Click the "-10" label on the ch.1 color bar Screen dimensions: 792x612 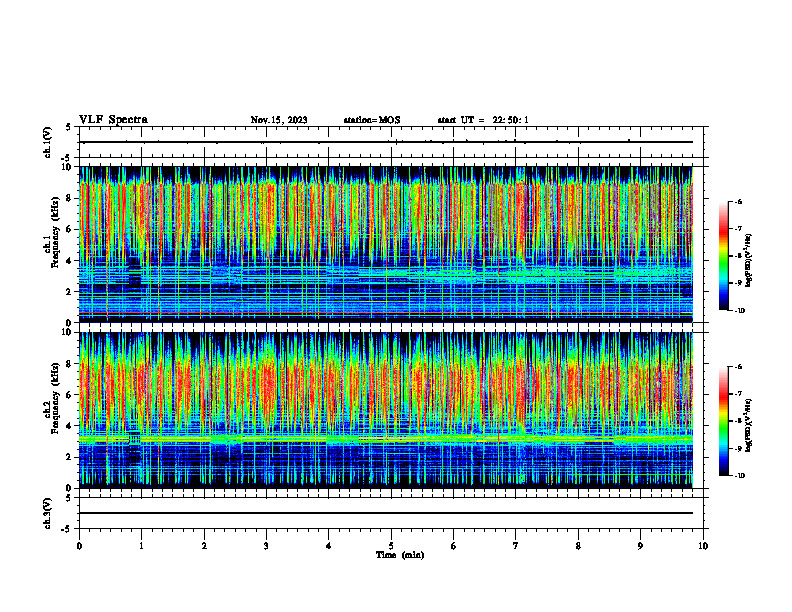(x=739, y=310)
